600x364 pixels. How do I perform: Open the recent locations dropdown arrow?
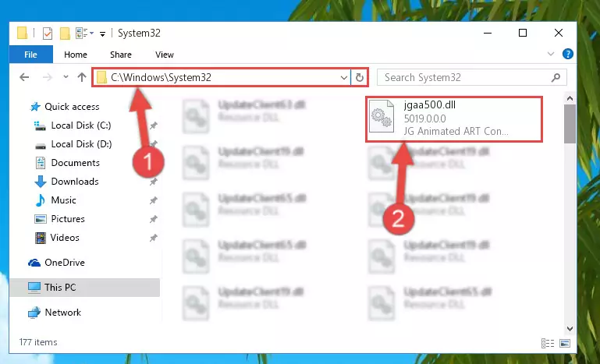pos(66,77)
